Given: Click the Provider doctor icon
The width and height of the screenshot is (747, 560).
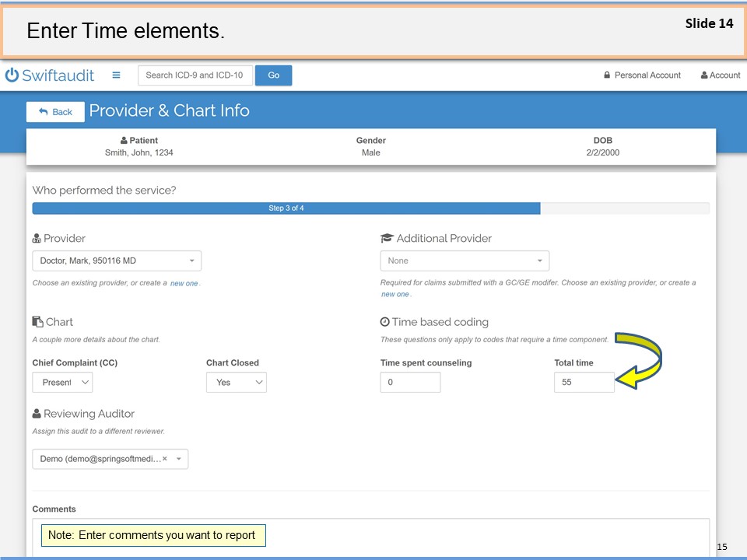Looking at the screenshot, I should [37, 239].
